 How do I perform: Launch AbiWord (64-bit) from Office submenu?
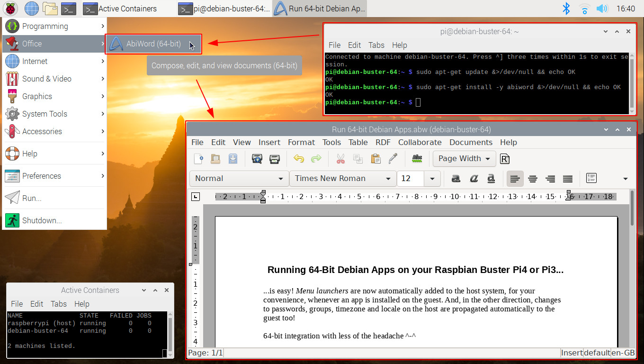(x=153, y=44)
